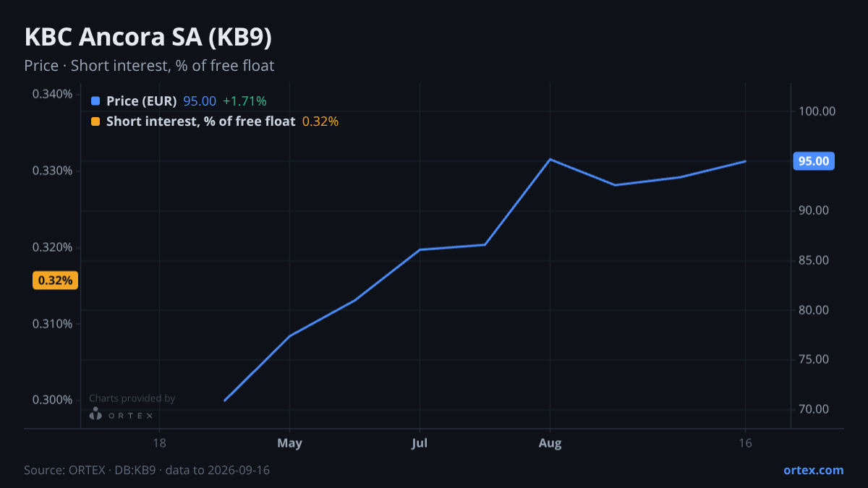
Task: Click the +1.71% change value
Action: (244, 101)
